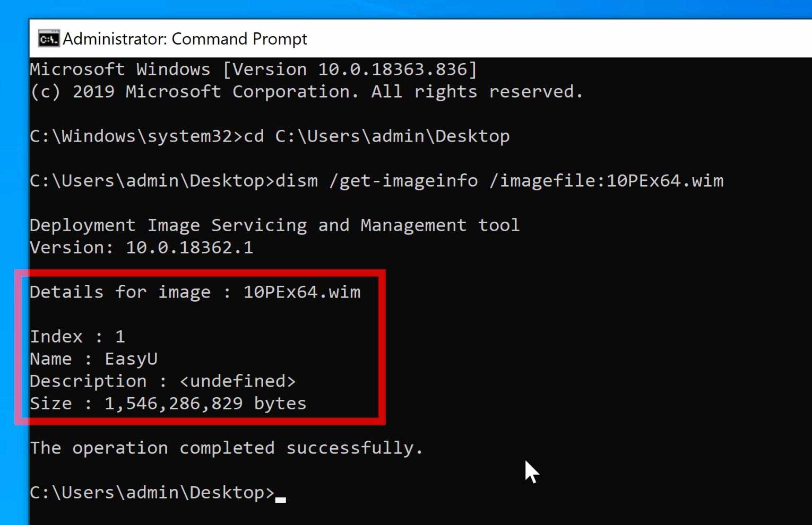Click the blinking cursor after the final prompt
The image size is (812, 525).
pos(281,499)
